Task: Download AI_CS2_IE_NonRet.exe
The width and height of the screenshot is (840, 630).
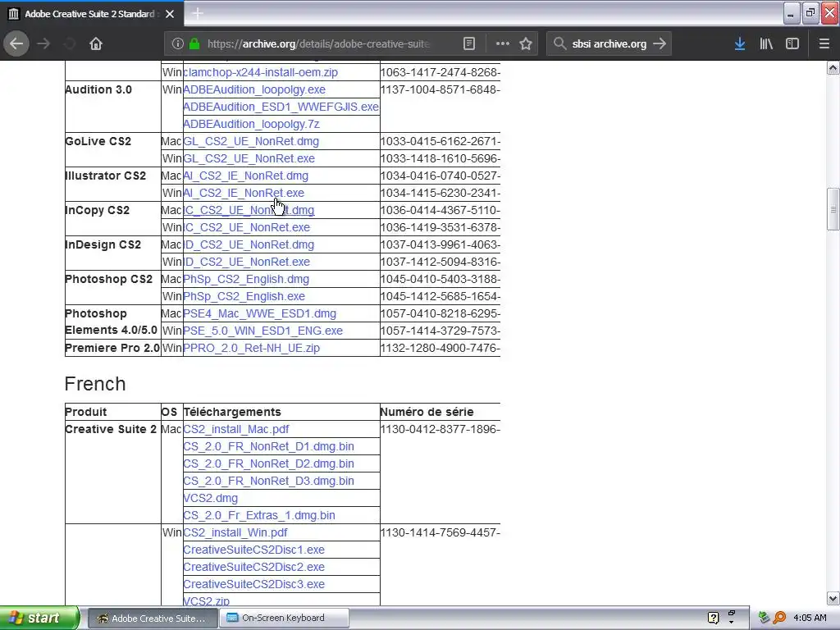Action: pos(244,193)
